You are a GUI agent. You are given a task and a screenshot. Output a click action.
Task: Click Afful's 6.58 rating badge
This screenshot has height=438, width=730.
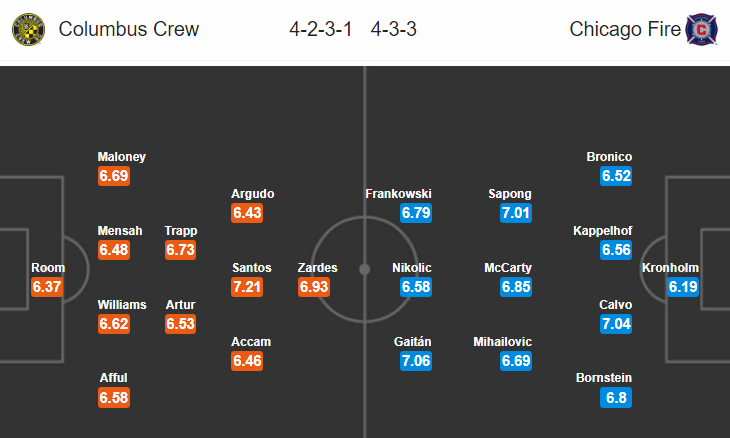click(x=114, y=398)
